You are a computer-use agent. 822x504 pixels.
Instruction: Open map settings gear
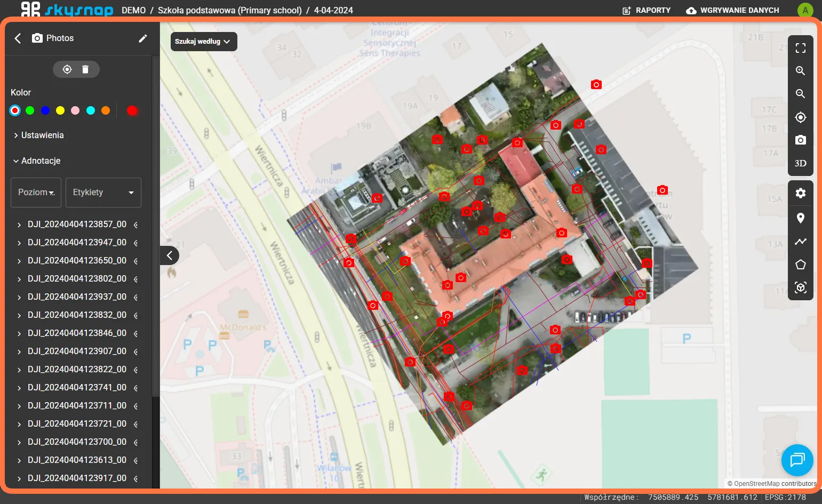coord(800,193)
